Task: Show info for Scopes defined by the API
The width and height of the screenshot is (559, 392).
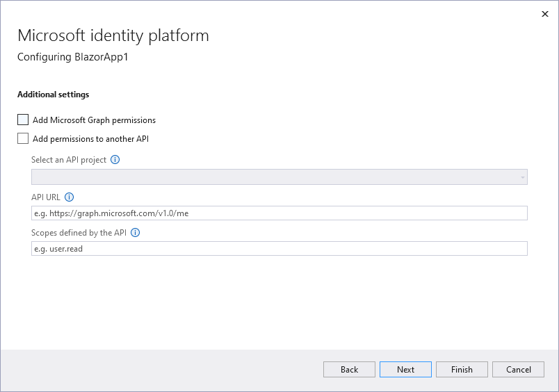Action: (x=135, y=233)
